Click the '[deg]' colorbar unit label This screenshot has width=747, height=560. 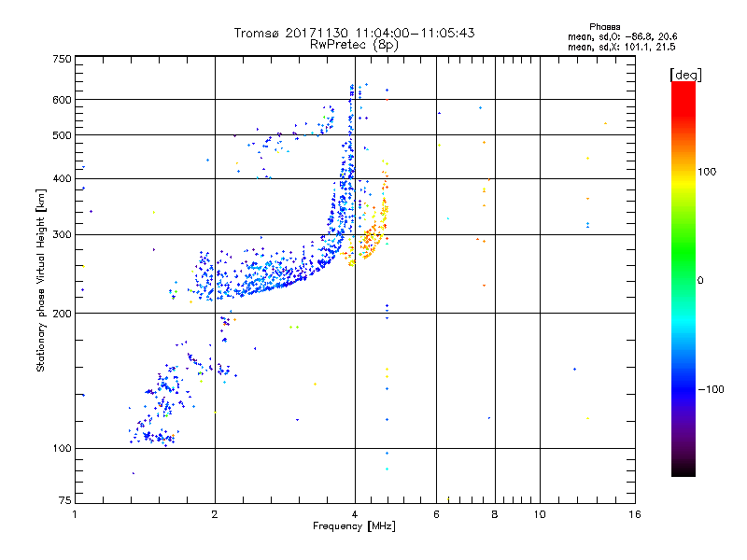(x=685, y=75)
